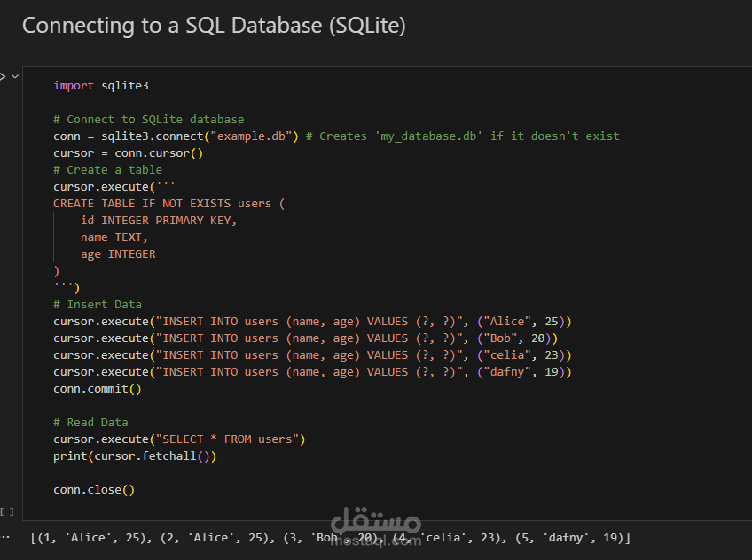Screen dimensions: 752x560
Task: Click the run cell play icon
Action: [3, 76]
